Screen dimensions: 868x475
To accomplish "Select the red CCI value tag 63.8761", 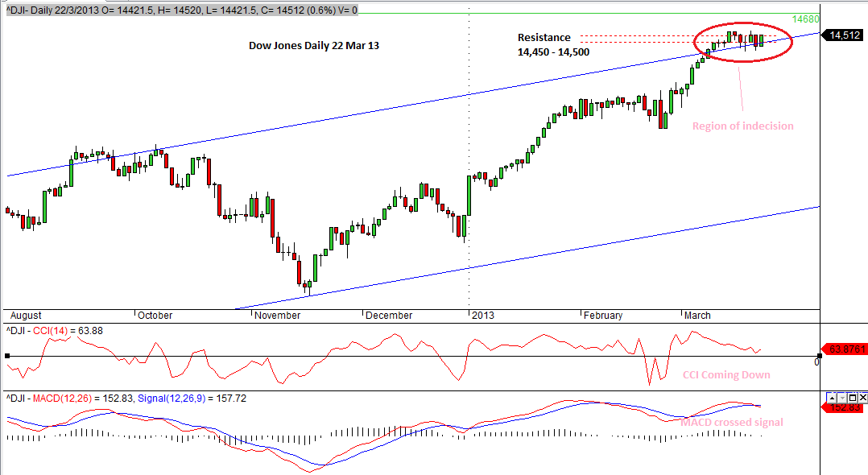I will point(845,349).
